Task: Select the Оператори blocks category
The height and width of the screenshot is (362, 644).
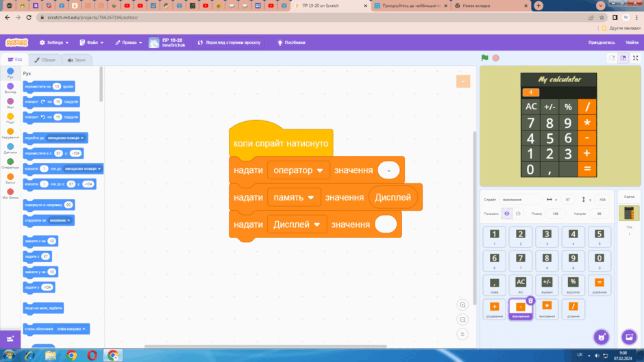Action: click(x=10, y=164)
